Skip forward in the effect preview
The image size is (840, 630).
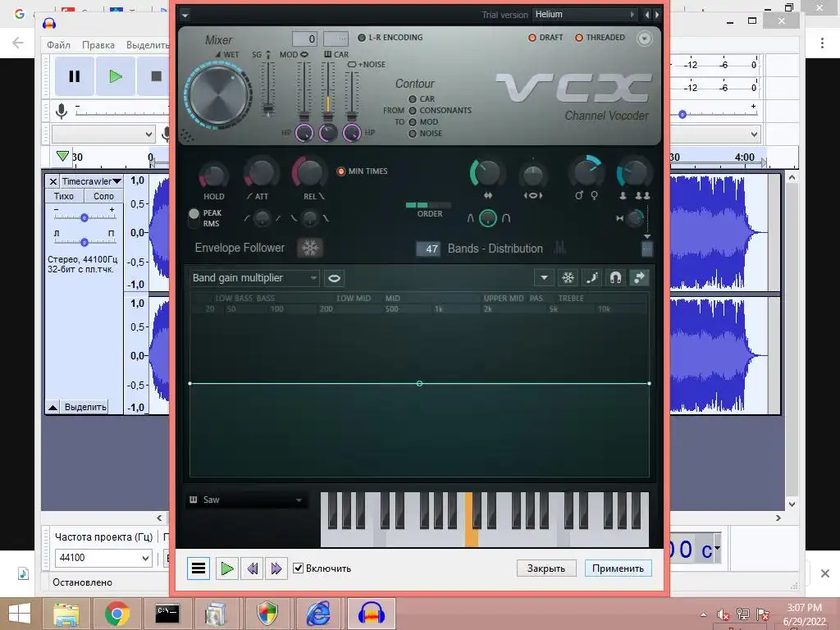pyautogui.click(x=276, y=568)
